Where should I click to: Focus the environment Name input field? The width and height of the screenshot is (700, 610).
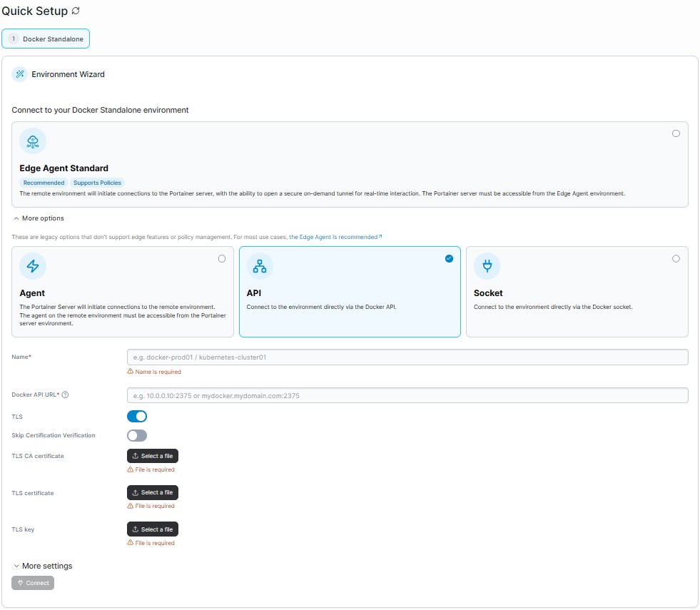[x=407, y=357]
